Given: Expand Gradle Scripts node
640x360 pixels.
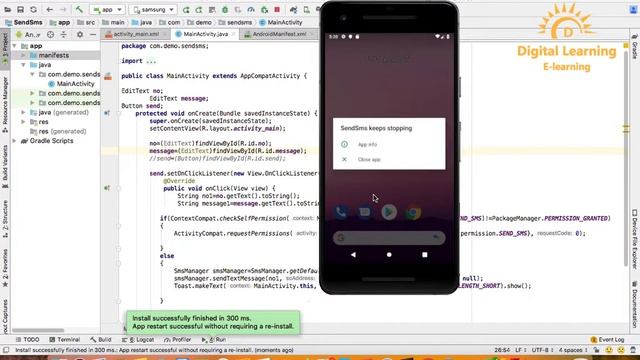Looking at the screenshot, I should [15, 141].
